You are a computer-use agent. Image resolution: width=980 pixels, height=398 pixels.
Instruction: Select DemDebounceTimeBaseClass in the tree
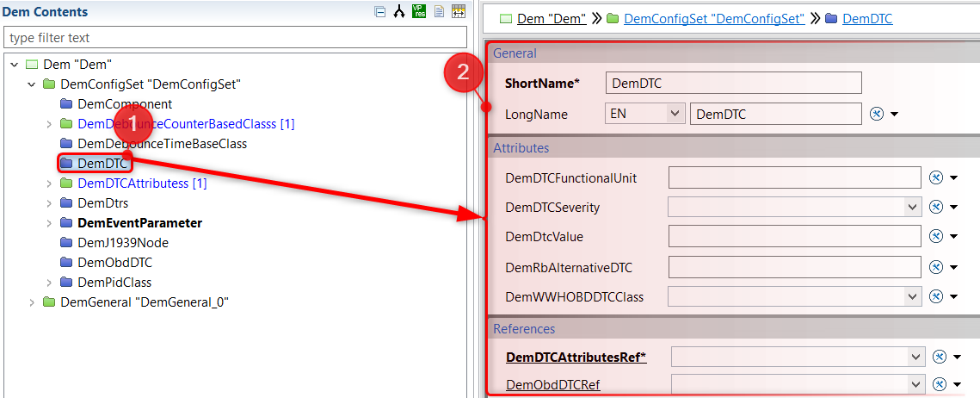163,143
